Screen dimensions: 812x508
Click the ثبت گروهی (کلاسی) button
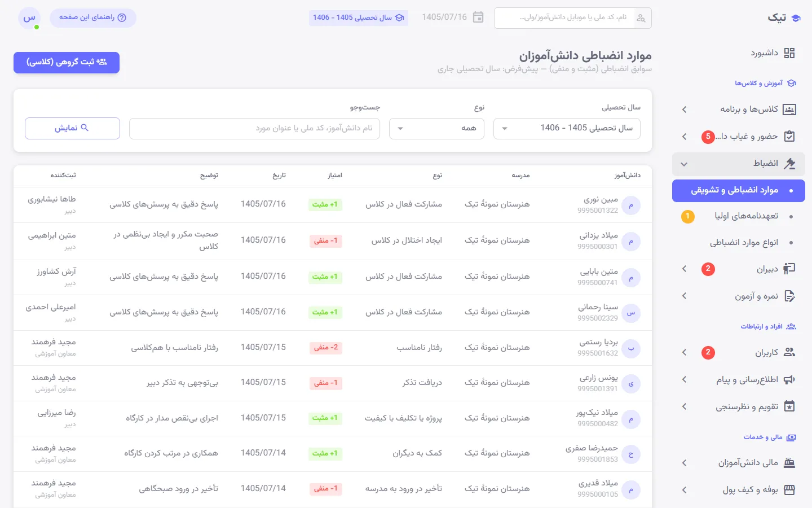67,63
